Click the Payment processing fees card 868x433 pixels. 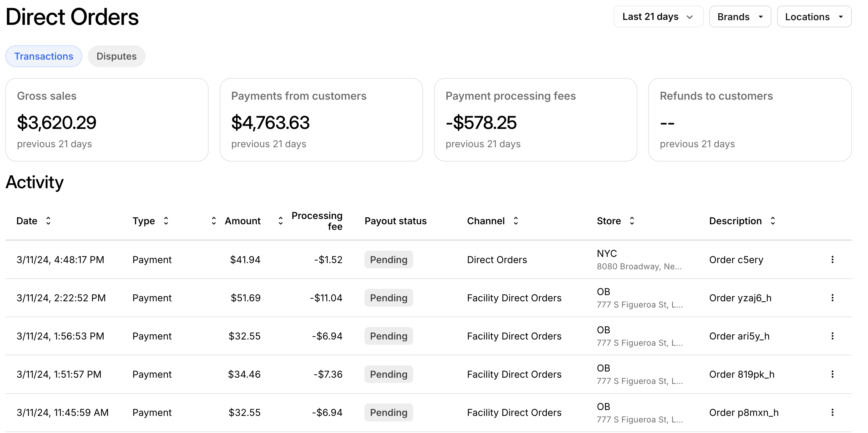(536, 120)
